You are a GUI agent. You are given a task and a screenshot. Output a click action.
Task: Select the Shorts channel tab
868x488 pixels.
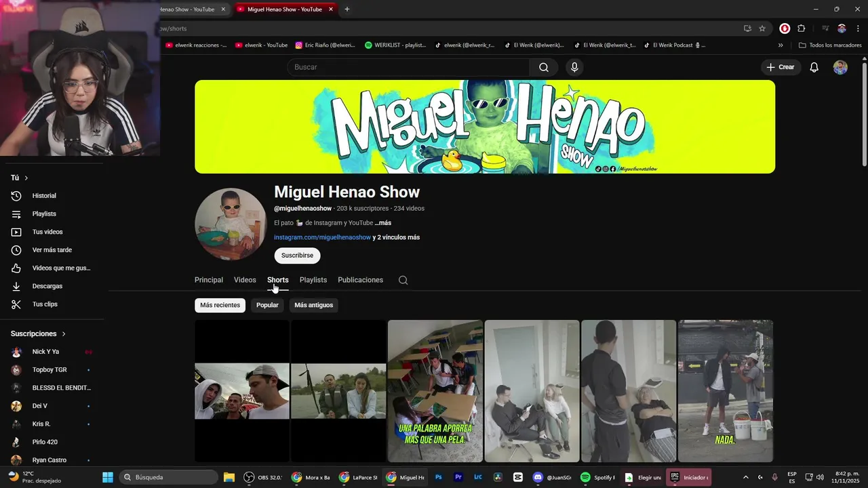pos(277,280)
